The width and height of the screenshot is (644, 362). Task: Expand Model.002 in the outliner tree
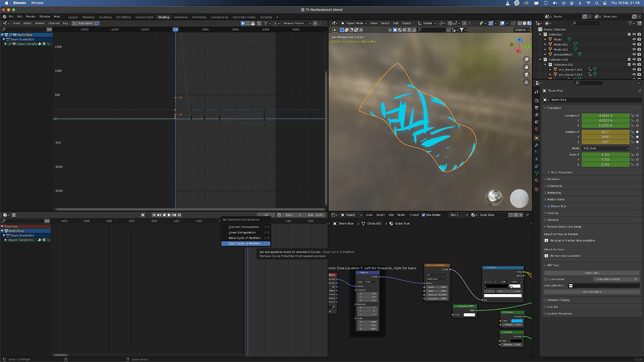tap(545, 50)
